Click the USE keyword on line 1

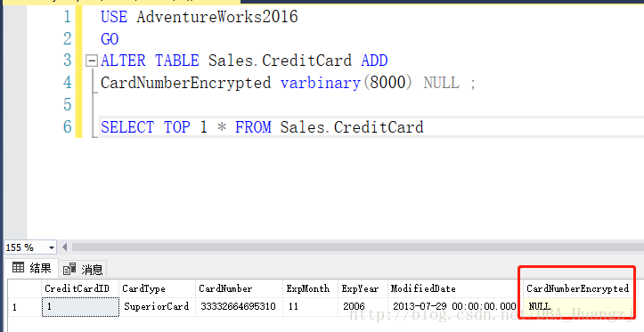pos(114,17)
